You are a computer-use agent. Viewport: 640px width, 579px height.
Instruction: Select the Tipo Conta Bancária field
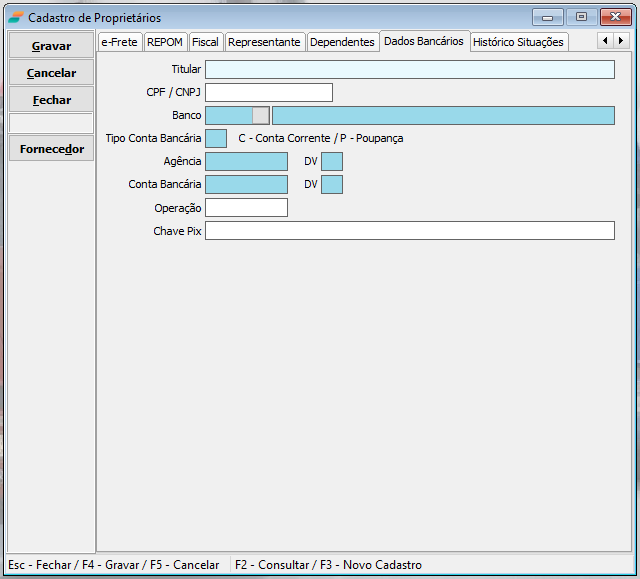click(x=216, y=138)
